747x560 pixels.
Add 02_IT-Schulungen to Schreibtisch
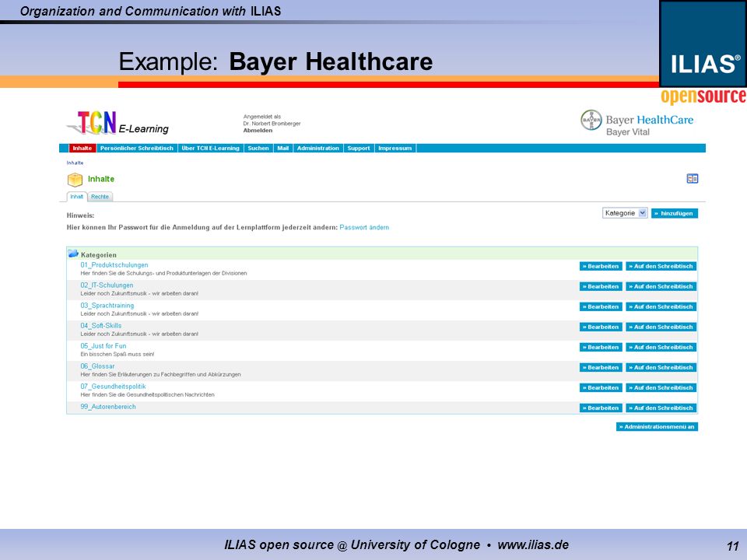(x=661, y=287)
